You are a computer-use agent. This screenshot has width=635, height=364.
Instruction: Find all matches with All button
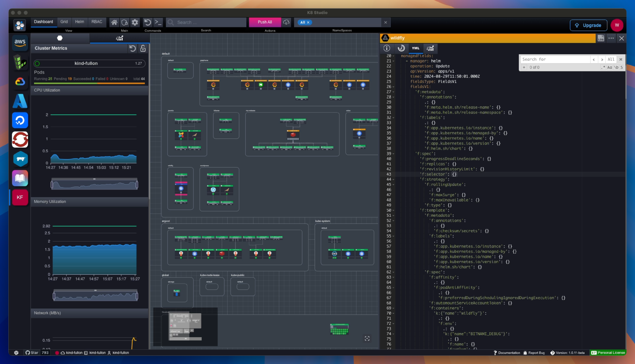coord(611,59)
